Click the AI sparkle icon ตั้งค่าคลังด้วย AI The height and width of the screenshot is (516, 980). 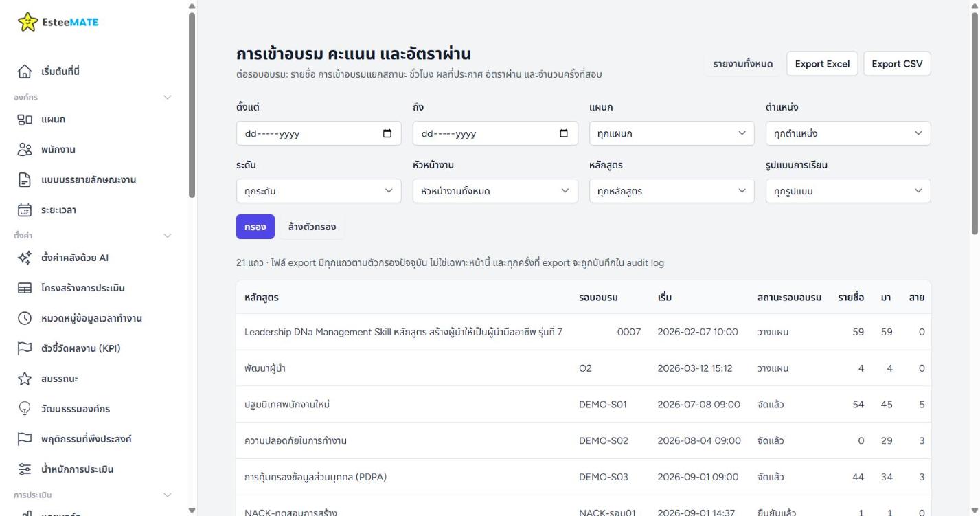click(x=25, y=258)
